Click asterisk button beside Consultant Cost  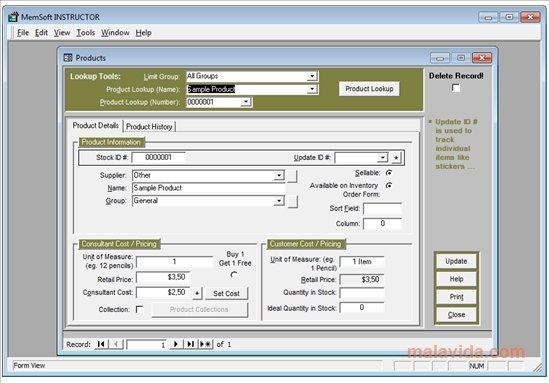click(197, 293)
